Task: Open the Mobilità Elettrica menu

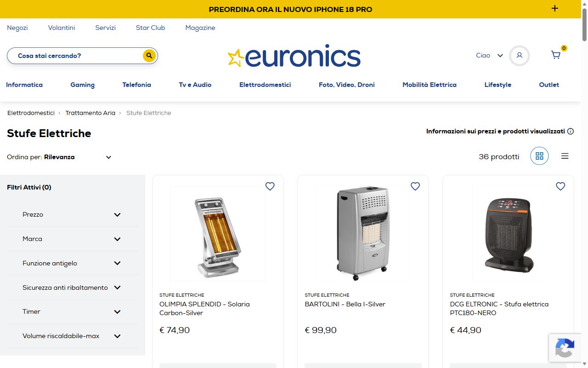Action: (430, 85)
